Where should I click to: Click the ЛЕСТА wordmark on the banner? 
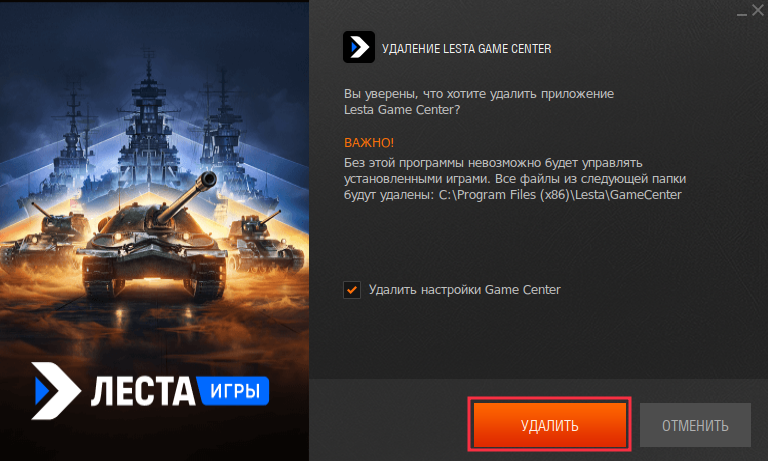pos(143,391)
